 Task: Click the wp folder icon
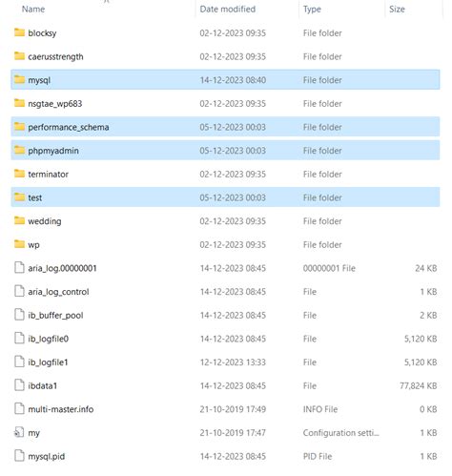pos(19,244)
